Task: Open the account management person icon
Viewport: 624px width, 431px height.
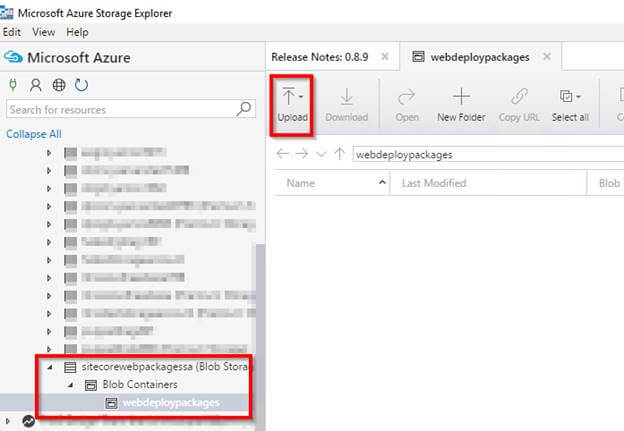Action: coord(35,85)
